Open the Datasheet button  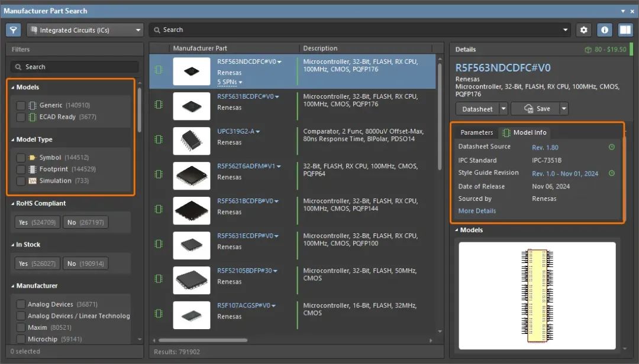tap(477, 109)
